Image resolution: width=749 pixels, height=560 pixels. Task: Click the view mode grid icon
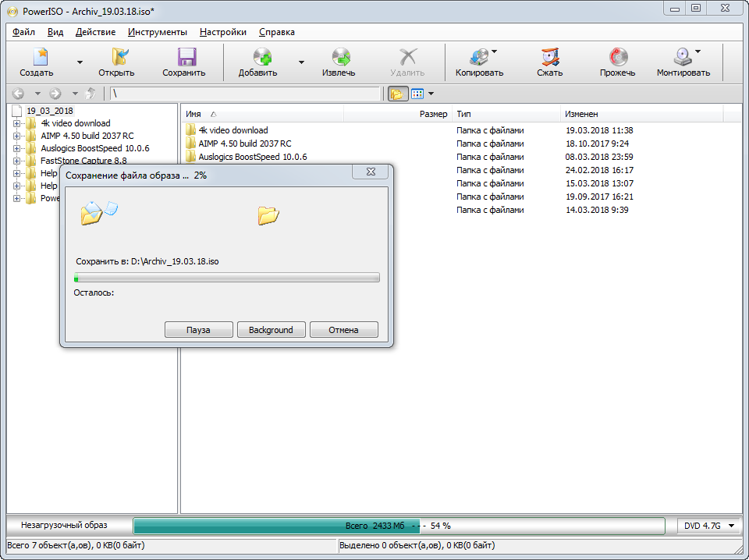(417, 94)
